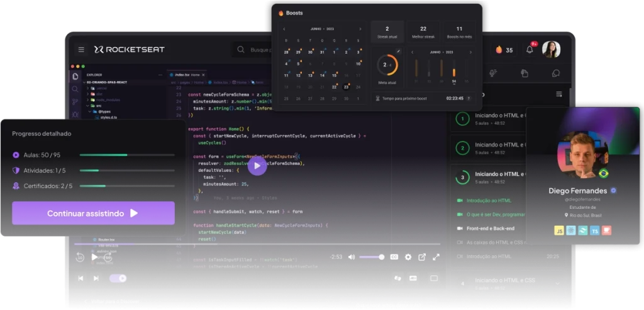This screenshot has width=644, height=310.
Task: Toggle the autoplay switch below the video
Action: point(118,278)
